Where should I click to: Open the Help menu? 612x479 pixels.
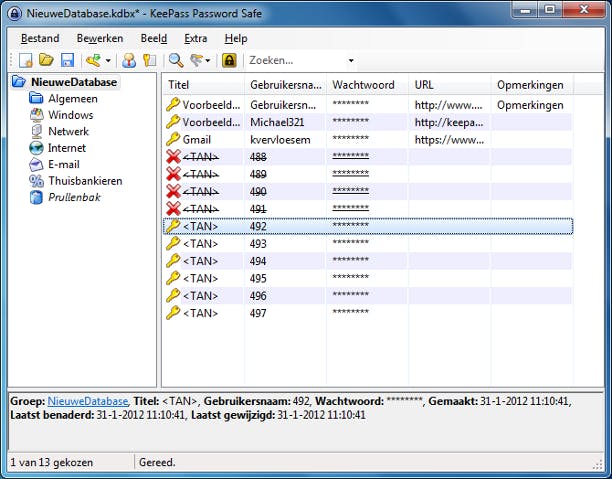point(236,38)
